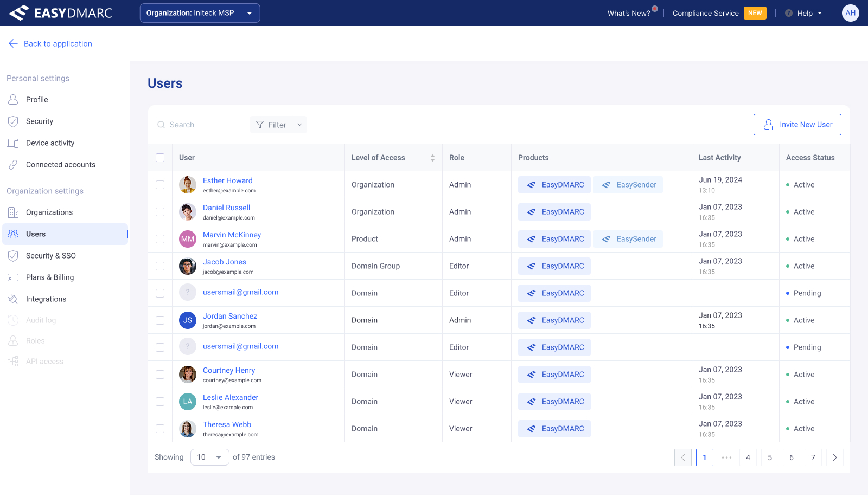Open Theresa Webb's user name link

(227, 424)
